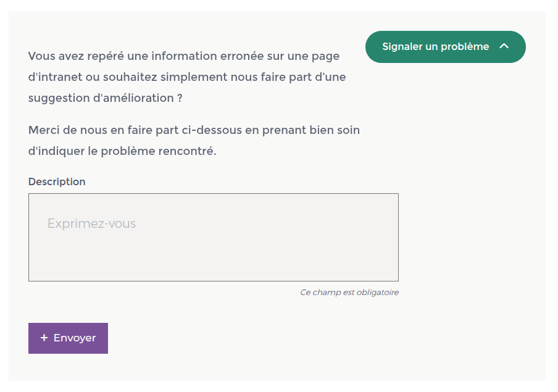Click the line 'd'indiquer le problème rencontré.'
Screen dimensions: 558x392
[x=122, y=151]
